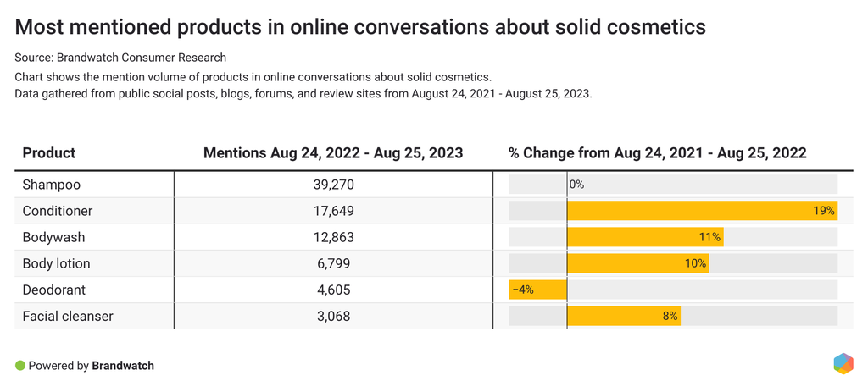Click the % Change column header
Image resolution: width=868 pixels, height=392 pixels.
(x=657, y=153)
